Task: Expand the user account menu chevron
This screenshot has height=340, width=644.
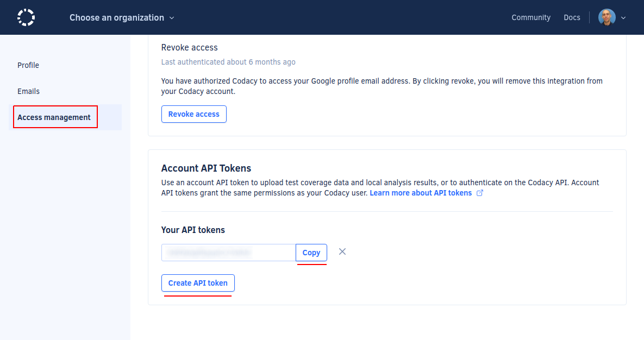Action: [623, 18]
